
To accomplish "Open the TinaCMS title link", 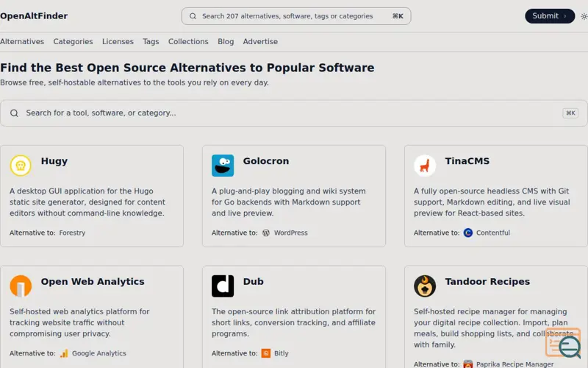I will coord(467,161).
